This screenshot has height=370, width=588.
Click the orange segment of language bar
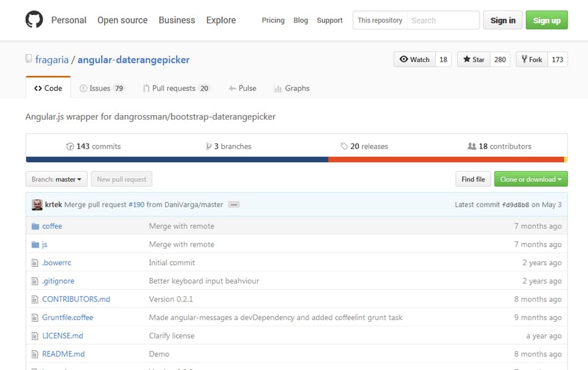point(446,160)
